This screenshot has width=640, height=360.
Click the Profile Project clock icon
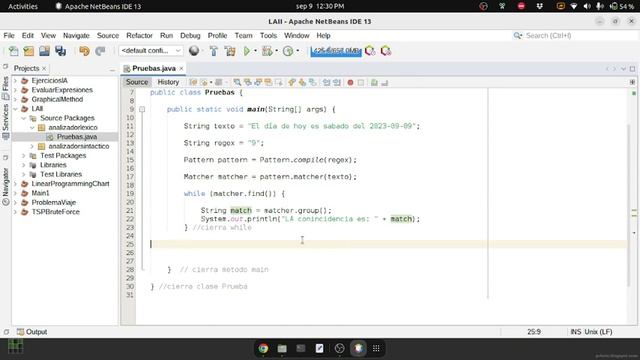(288, 51)
